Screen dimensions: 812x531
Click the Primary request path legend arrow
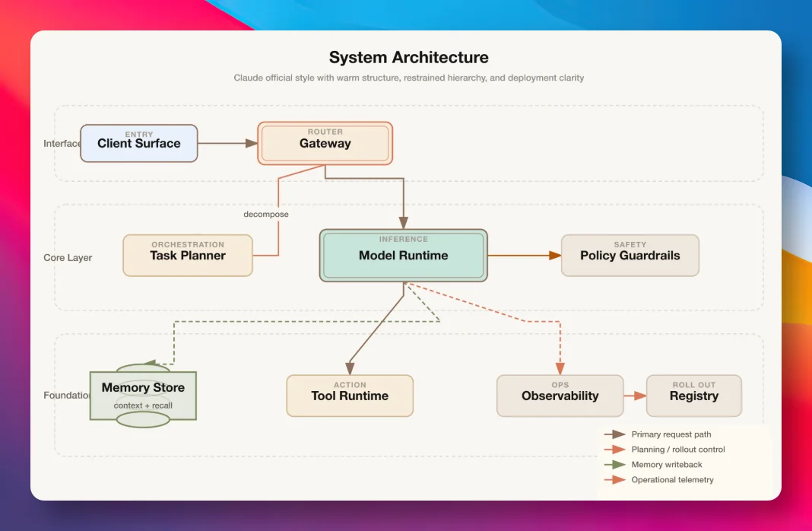coord(615,434)
